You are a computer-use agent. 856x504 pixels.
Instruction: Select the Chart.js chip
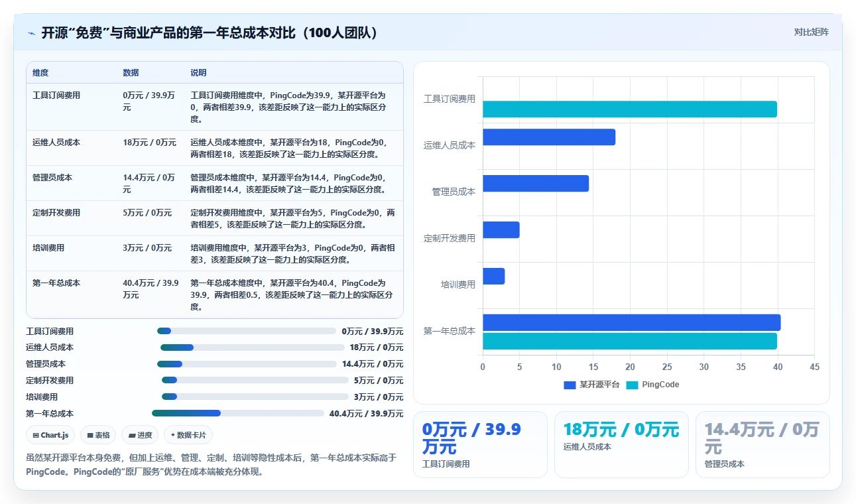pyautogui.click(x=50, y=435)
